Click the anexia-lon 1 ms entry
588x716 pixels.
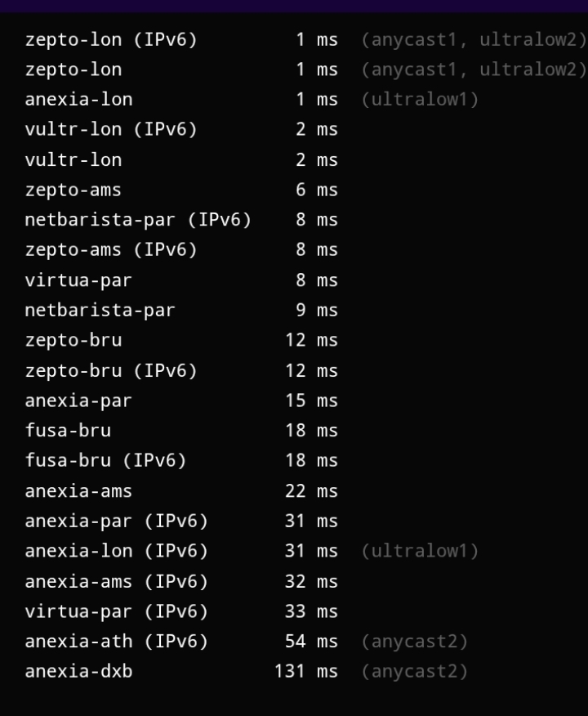[x=78, y=100]
